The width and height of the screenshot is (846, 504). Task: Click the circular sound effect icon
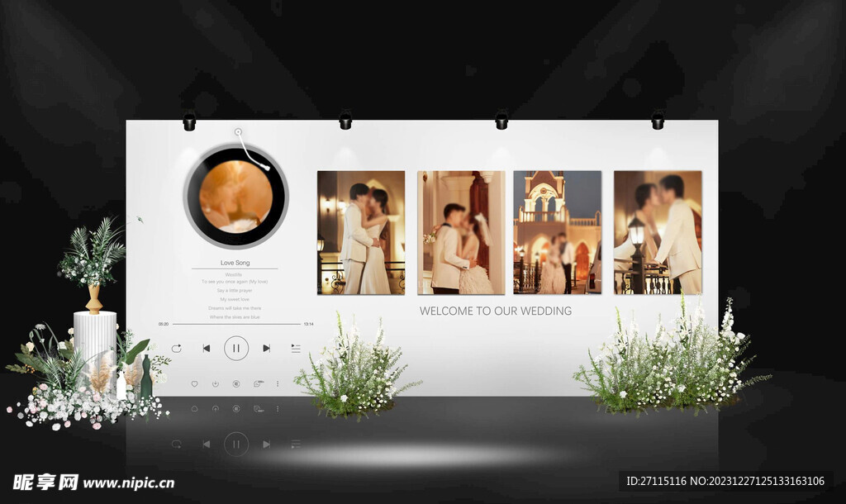tap(235, 383)
